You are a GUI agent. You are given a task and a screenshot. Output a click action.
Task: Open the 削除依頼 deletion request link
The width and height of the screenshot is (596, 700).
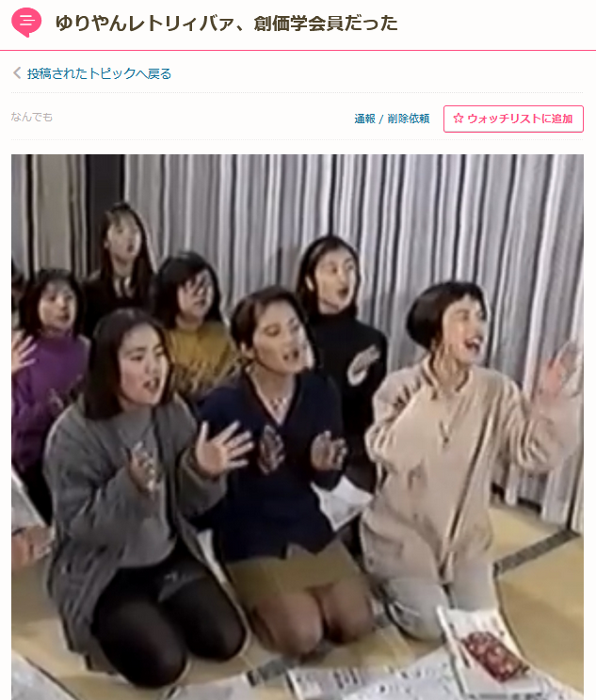tap(409, 119)
